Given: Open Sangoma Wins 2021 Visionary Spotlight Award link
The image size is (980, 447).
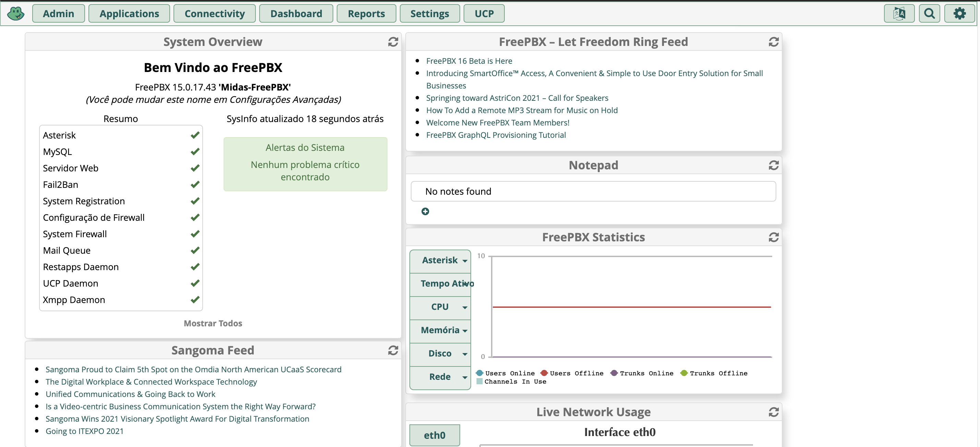Looking at the screenshot, I should point(177,419).
